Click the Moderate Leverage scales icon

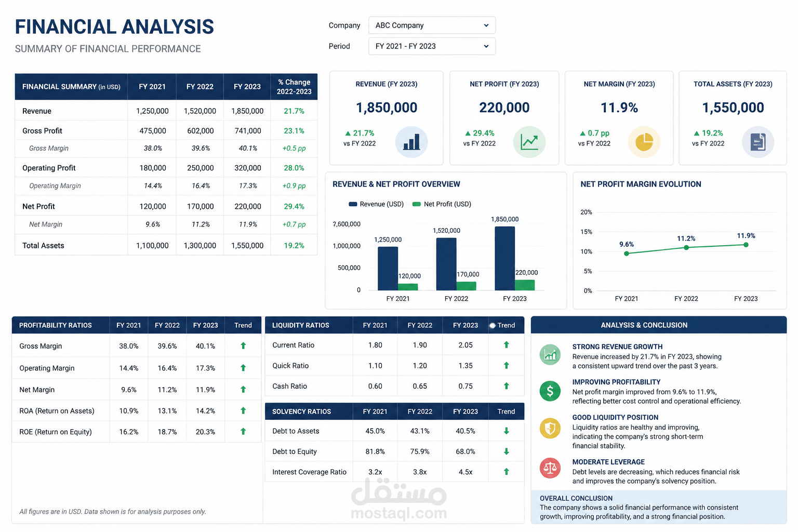click(x=550, y=468)
